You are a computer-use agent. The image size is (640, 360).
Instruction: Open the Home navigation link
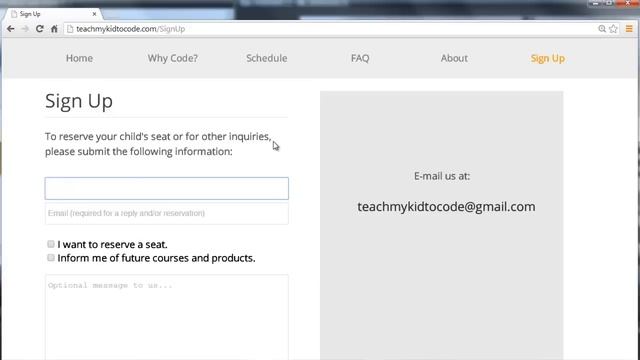pos(79,58)
